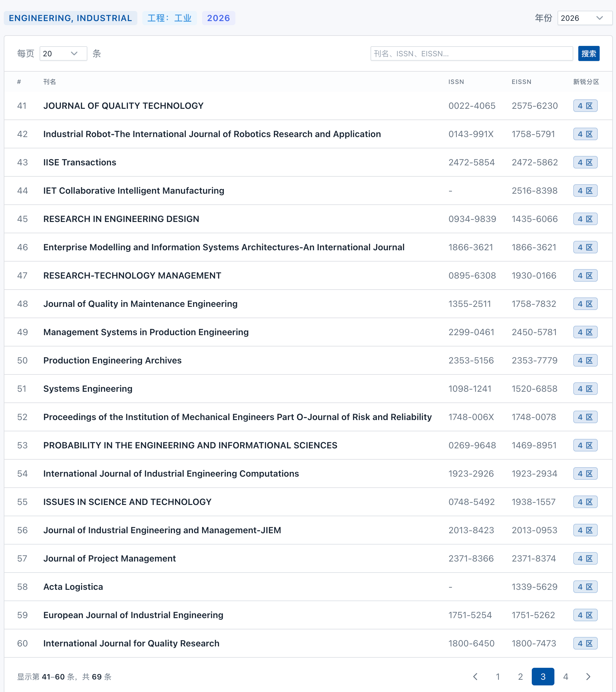Click the 工程：工业 tag
Image resolution: width=616 pixels, height=692 pixels.
coord(170,18)
